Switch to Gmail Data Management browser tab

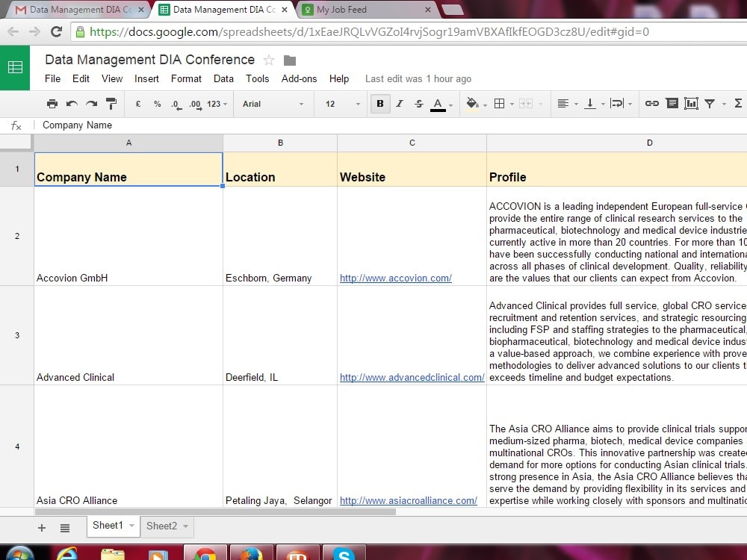point(80,10)
